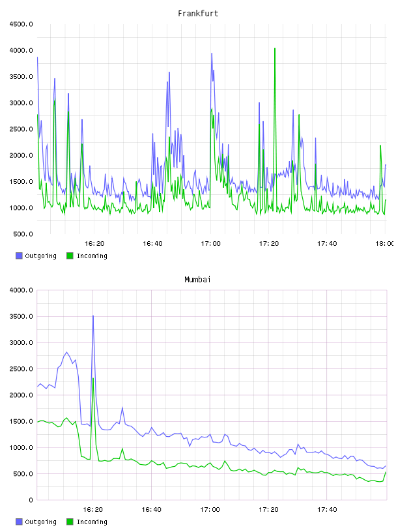Click the Incoming spike peak at 16:20 in Mumbai chart

click(x=93, y=378)
